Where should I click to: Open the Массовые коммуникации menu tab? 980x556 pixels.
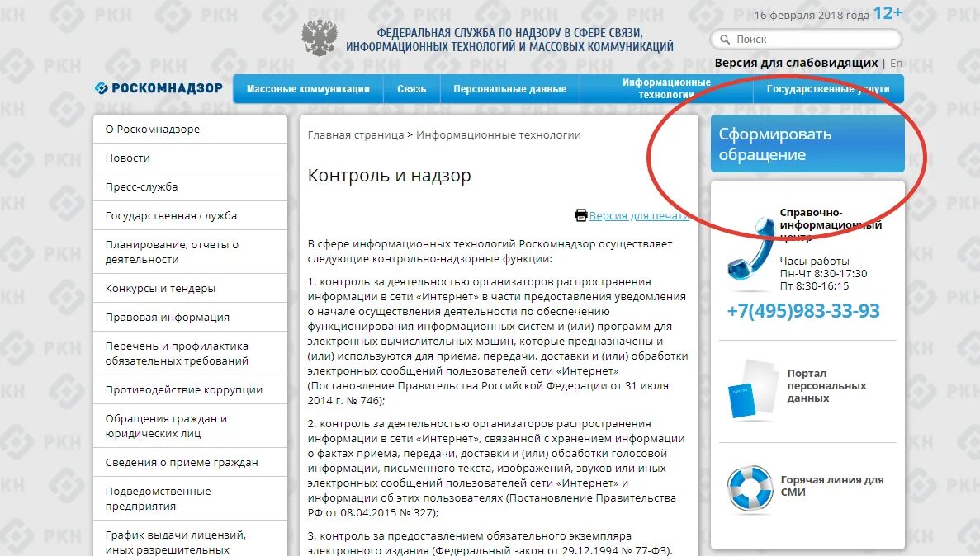(308, 89)
